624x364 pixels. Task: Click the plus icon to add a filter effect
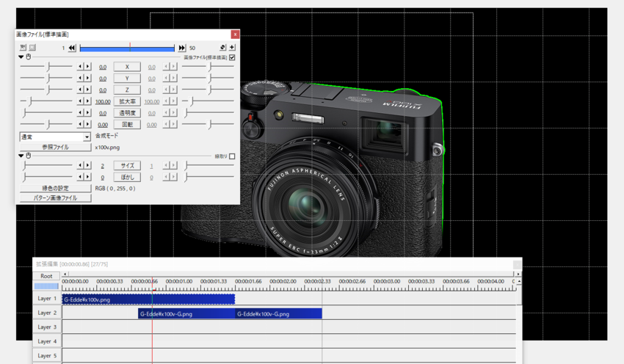click(233, 48)
